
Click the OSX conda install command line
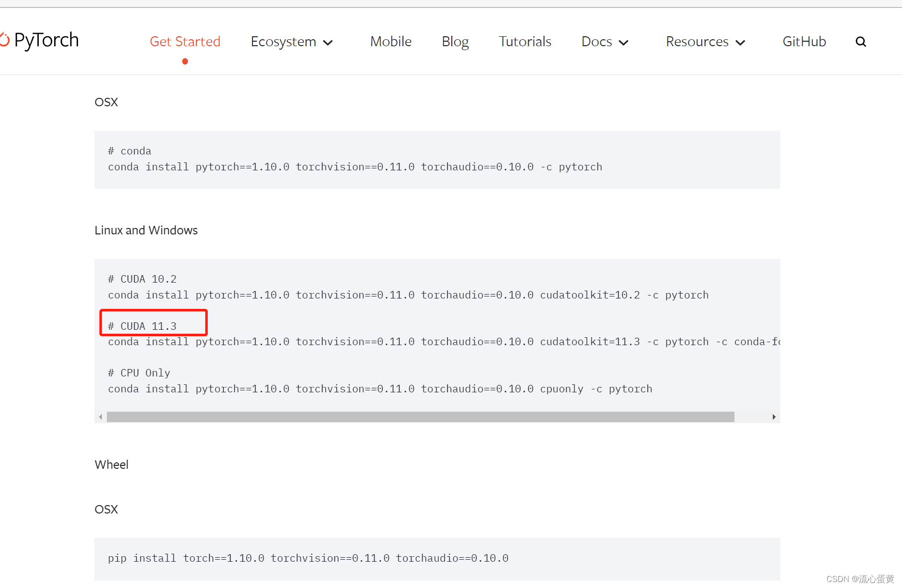click(x=355, y=167)
